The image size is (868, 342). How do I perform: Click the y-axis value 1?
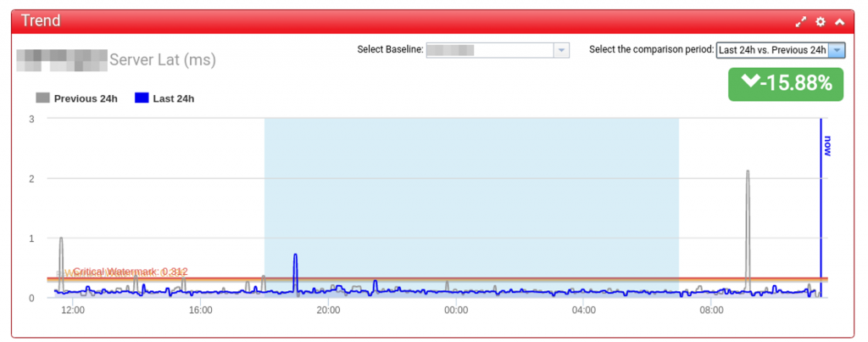coord(33,238)
